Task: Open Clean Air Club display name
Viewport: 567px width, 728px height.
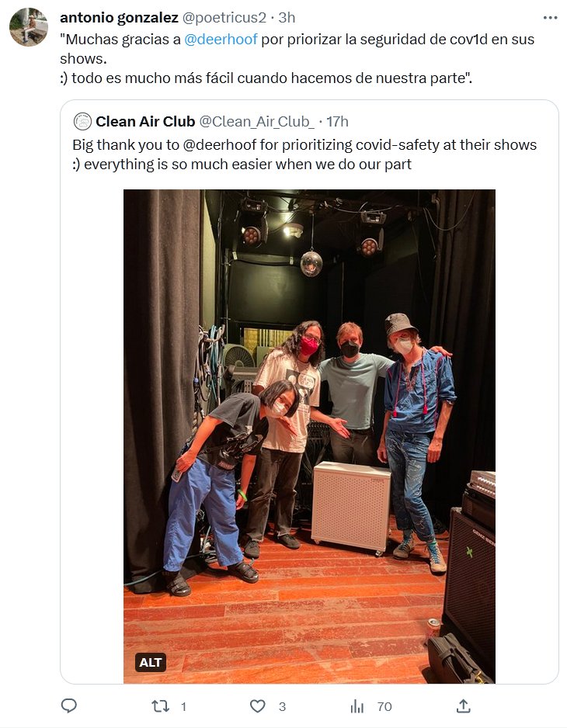Action: point(145,122)
